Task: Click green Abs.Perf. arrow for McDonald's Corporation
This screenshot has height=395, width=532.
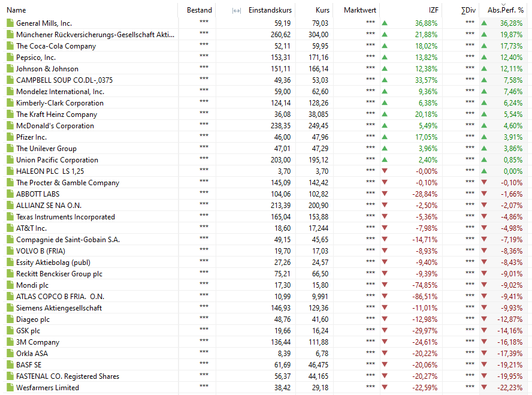Action: click(484, 126)
